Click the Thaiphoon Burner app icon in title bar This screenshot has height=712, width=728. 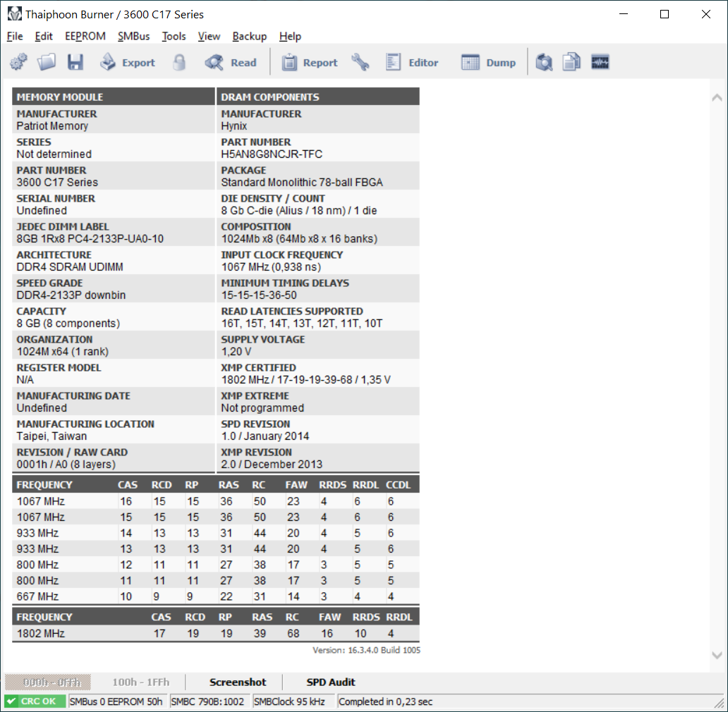[x=14, y=14]
